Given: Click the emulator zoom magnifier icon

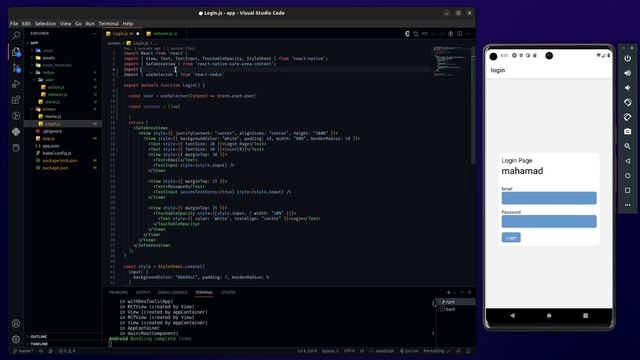Looking at the screenshot, I should [627, 146].
